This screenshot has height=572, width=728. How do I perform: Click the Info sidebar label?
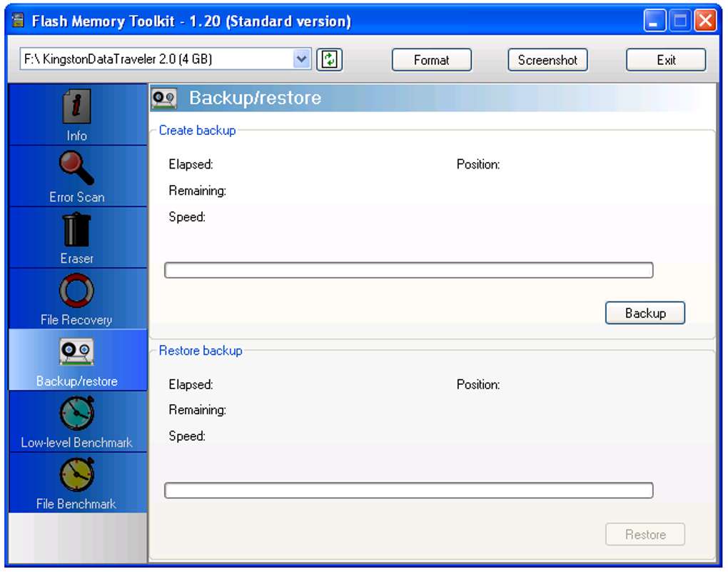[x=76, y=136]
